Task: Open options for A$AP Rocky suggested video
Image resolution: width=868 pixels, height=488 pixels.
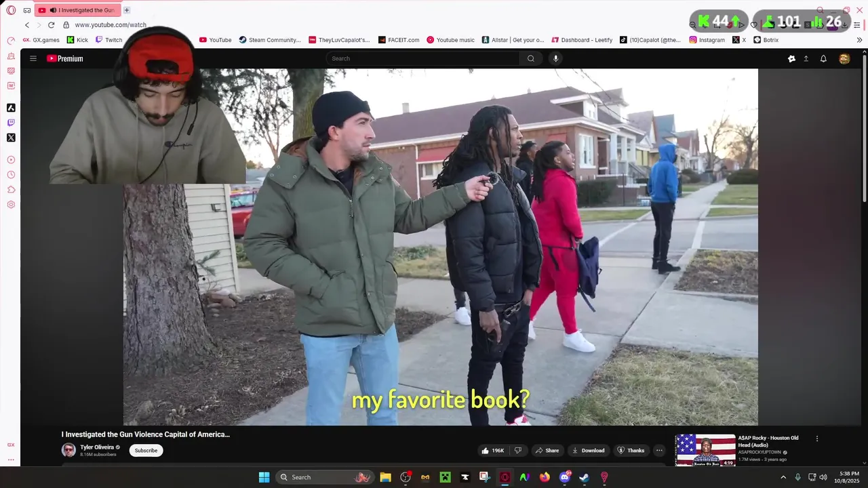Action: tap(817, 439)
